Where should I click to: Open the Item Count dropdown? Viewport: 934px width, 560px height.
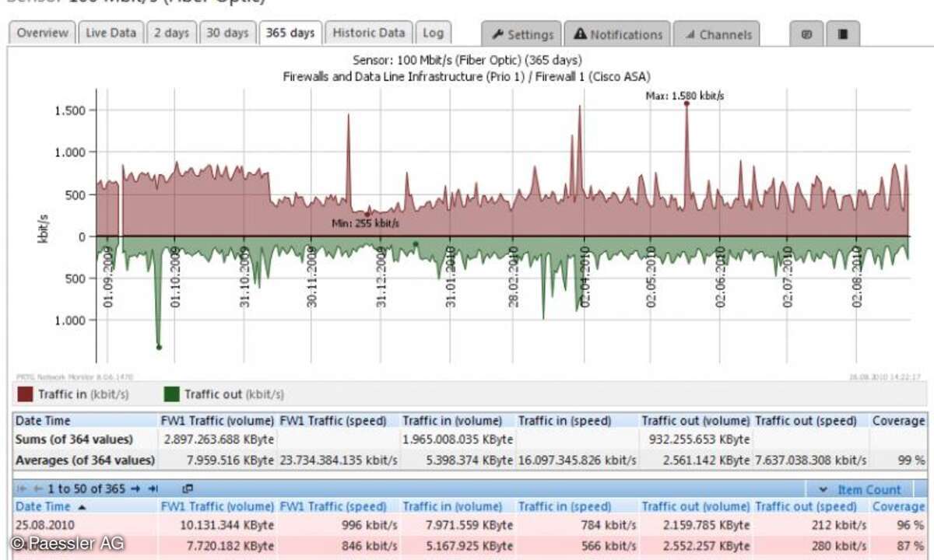click(860, 489)
